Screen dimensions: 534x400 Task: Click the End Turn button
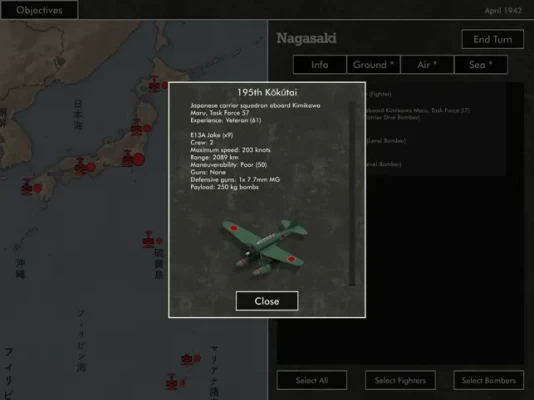click(x=492, y=39)
